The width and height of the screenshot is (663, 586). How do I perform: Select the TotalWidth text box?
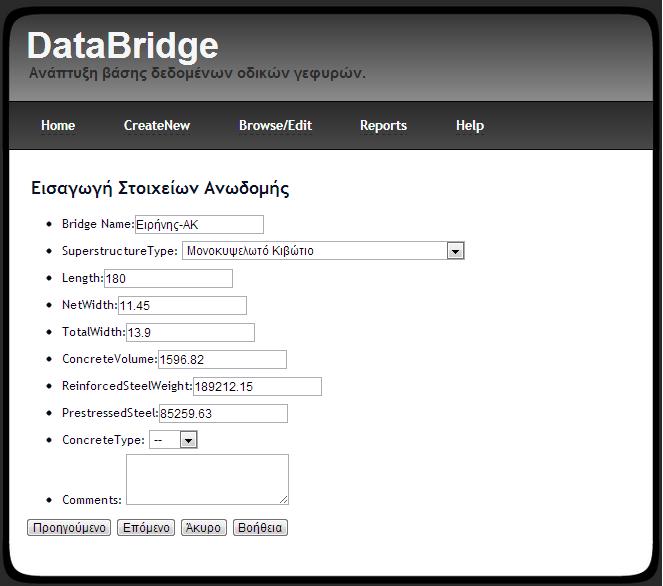pyautogui.click(x=190, y=332)
